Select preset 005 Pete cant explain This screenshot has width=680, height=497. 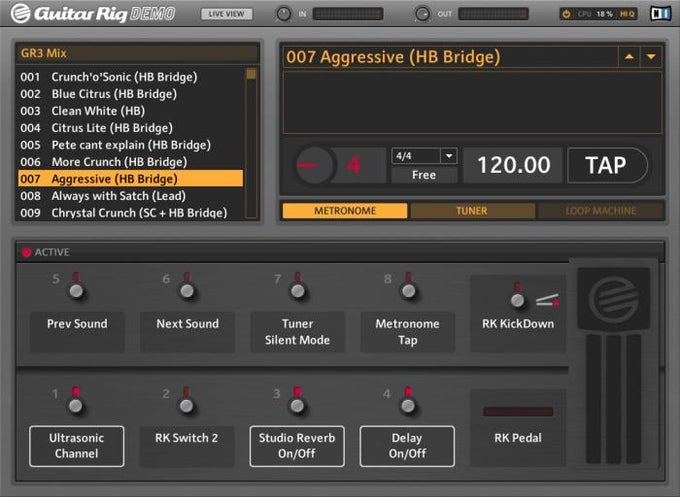coord(131,145)
